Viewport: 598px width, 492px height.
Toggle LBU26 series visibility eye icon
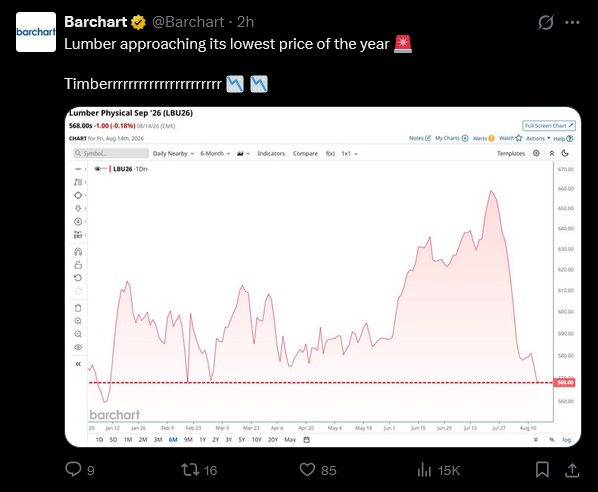coord(97,169)
